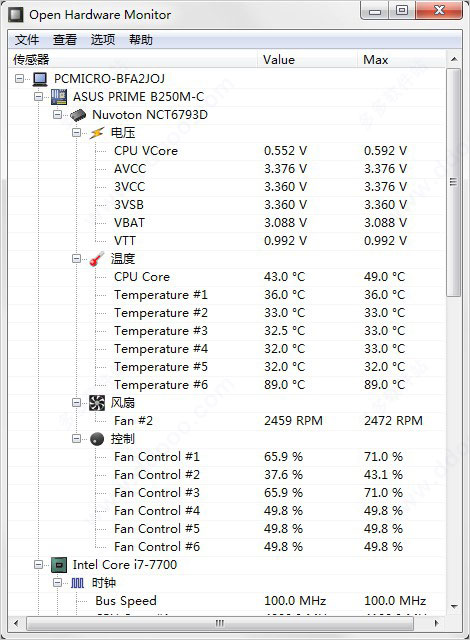Select the Fan Control #5 row
470x640 pixels.
(x=227, y=529)
